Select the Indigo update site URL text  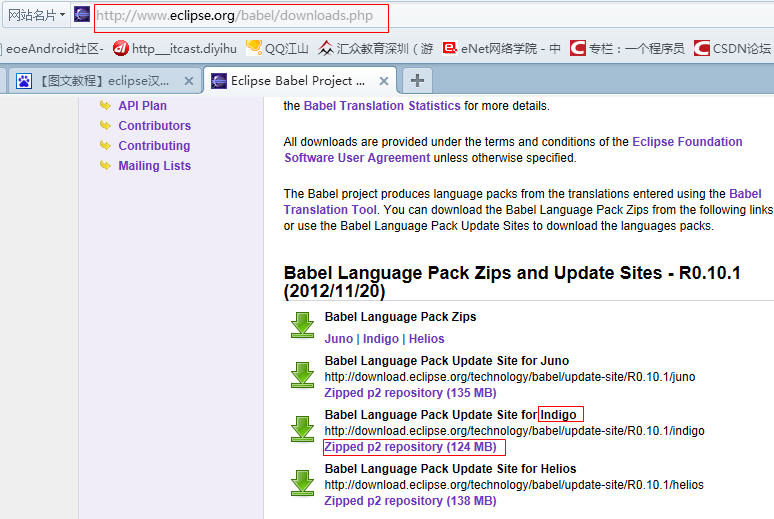[x=514, y=431]
